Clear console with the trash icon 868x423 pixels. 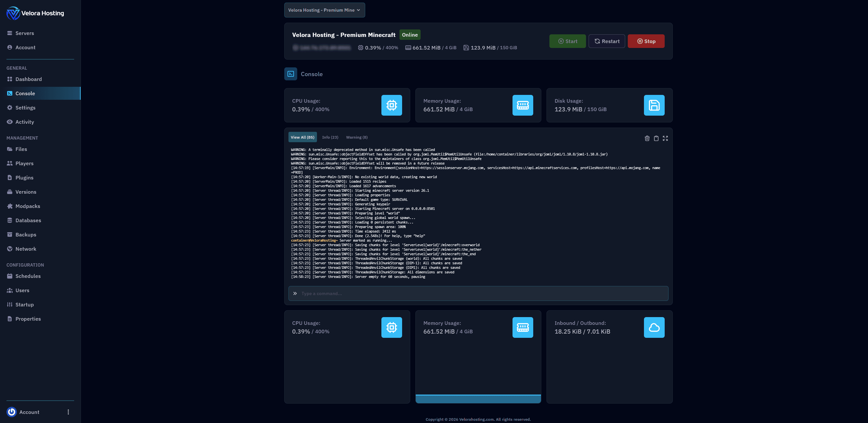(647, 138)
